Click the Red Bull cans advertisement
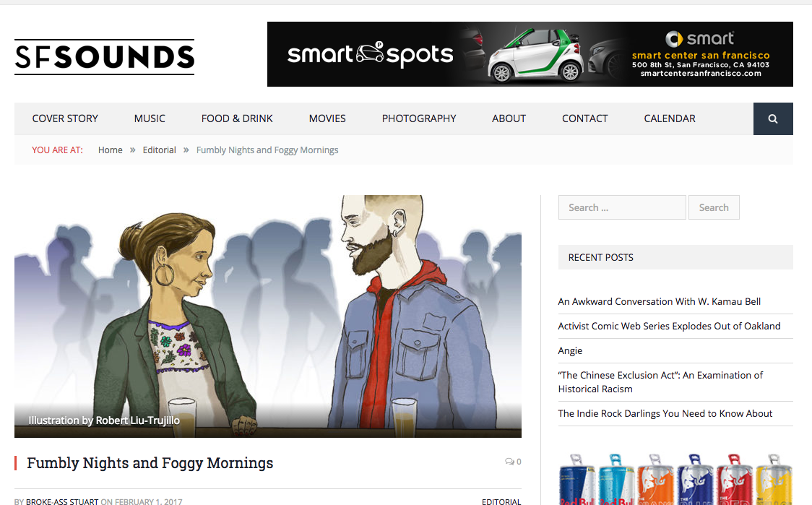 (x=675, y=479)
